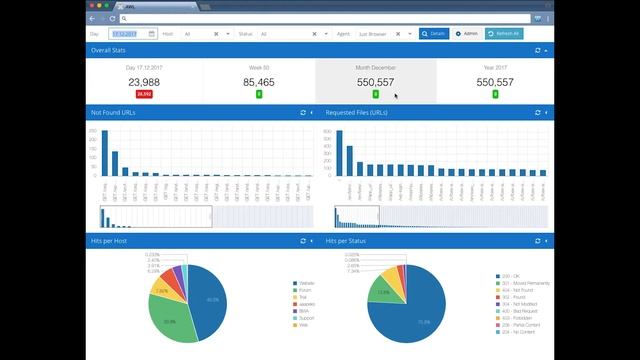The image size is (640, 360).
Task: Click the tallest bar in Requested Files chart
Action: click(339, 153)
